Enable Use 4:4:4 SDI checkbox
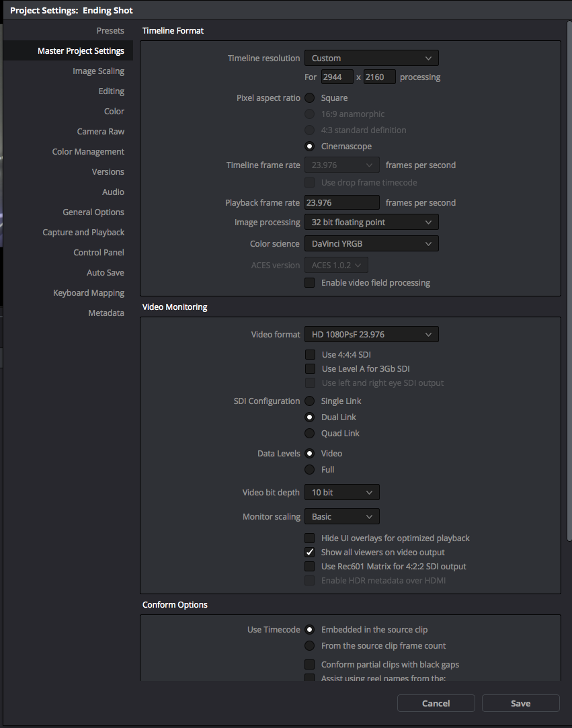This screenshot has height=728, width=572. [x=310, y=355]
